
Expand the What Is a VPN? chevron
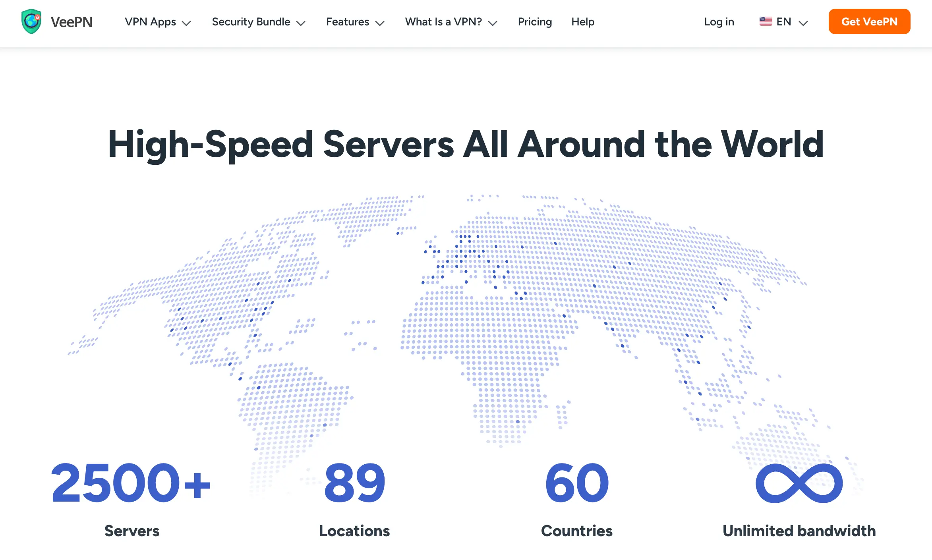tap(493, 23)
